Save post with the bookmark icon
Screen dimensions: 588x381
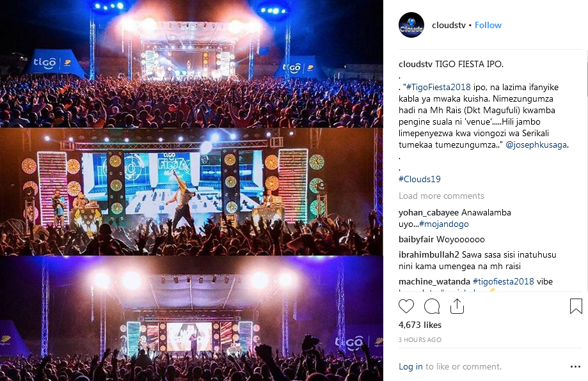(576, 306)
